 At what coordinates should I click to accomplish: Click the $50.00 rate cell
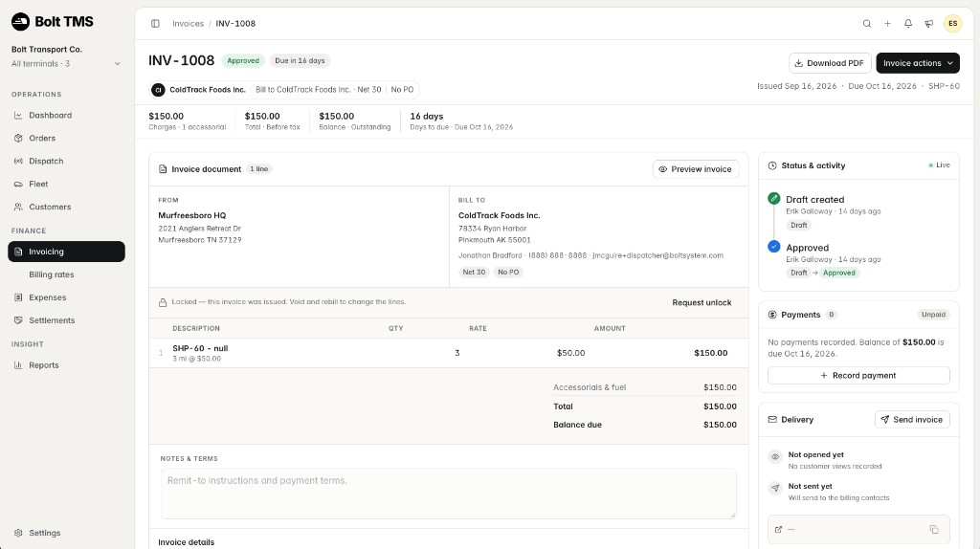(x=570, y=353)
